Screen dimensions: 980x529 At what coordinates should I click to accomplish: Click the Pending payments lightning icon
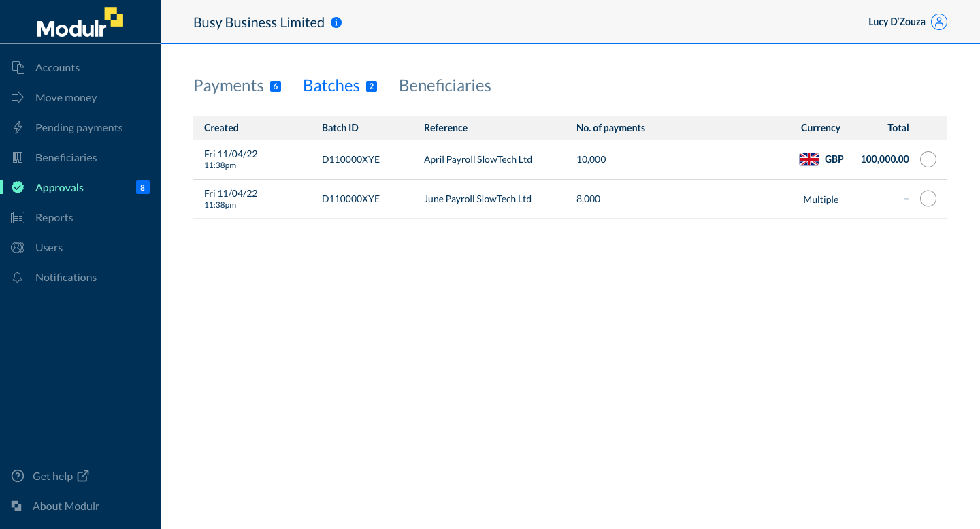18,127
